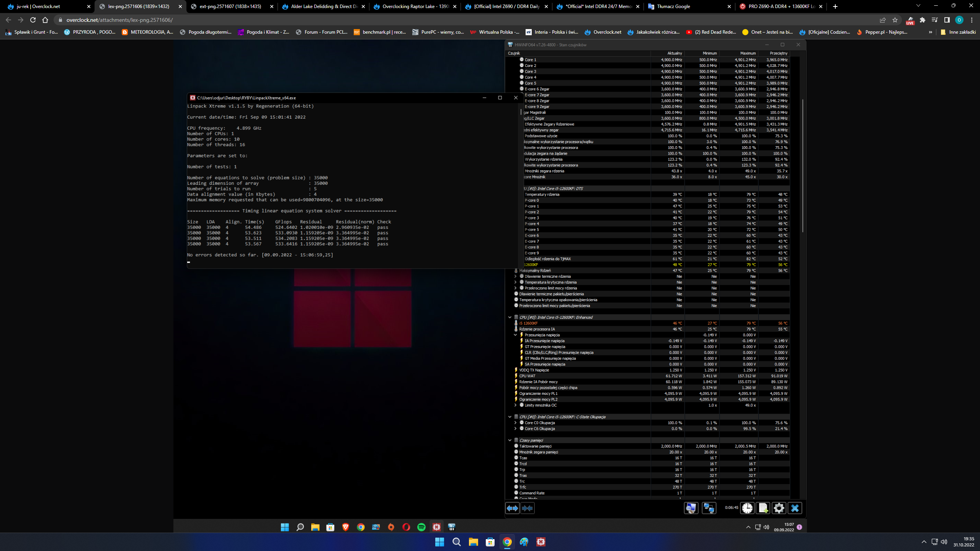980x551 pixels.
Task: Open the Chrome profile avatar menu
Action: 959,20
